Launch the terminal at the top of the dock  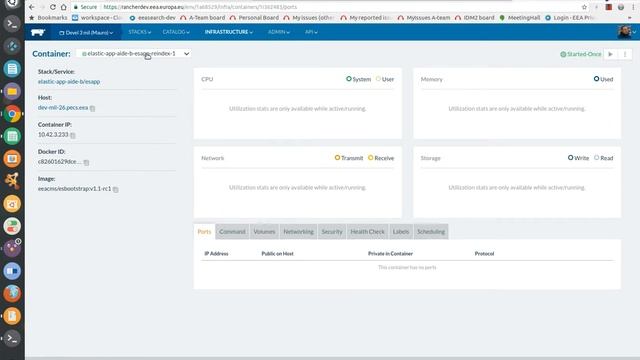pos(12,24)
